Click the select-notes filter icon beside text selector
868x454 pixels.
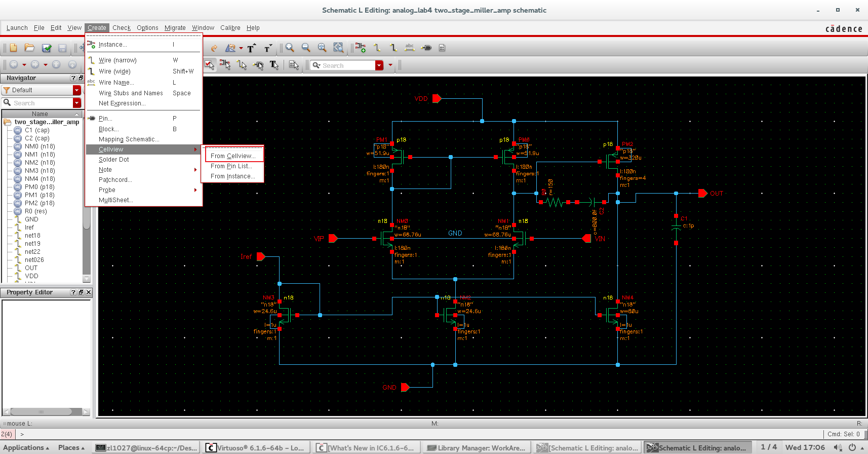(x=294, y=65)
